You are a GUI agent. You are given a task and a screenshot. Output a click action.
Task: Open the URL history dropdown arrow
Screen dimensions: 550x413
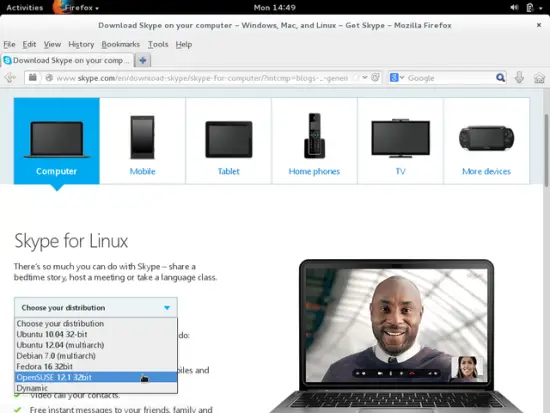pos(365,78)
